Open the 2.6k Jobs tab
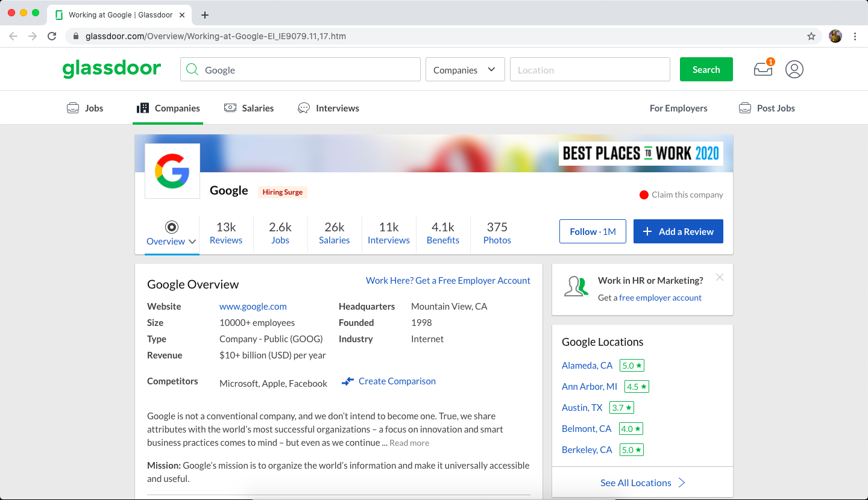Screen dimensions: 868x500 coord(280,233)
